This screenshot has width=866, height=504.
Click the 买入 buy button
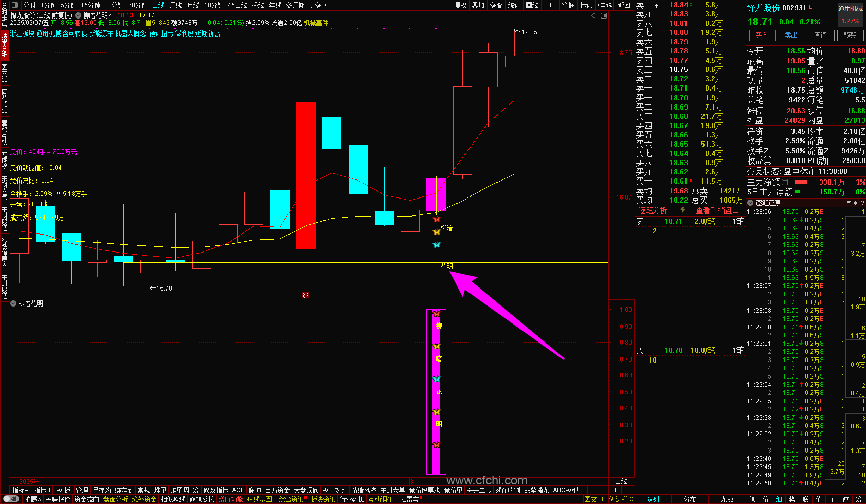(762, 35)
